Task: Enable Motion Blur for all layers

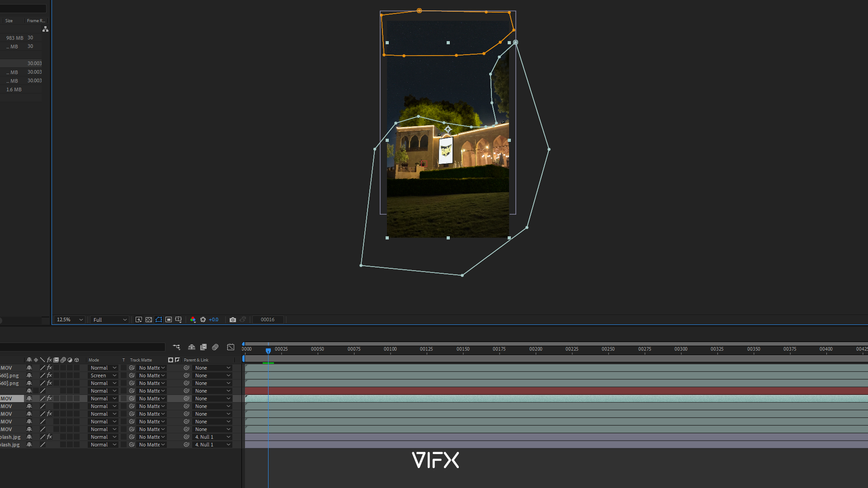Action: [215, 347]
